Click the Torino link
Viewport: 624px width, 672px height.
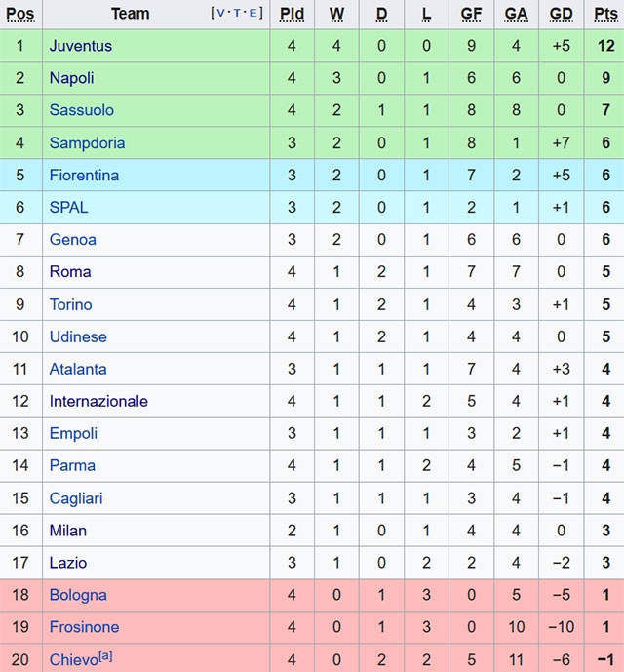coord(71,304)
